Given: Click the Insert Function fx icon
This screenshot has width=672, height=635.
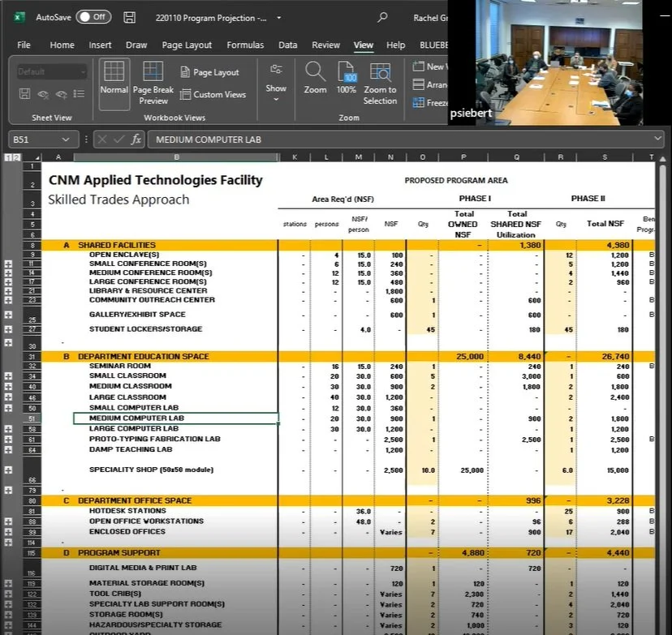Looking at the screenshot, I should (x=136, y=139).
